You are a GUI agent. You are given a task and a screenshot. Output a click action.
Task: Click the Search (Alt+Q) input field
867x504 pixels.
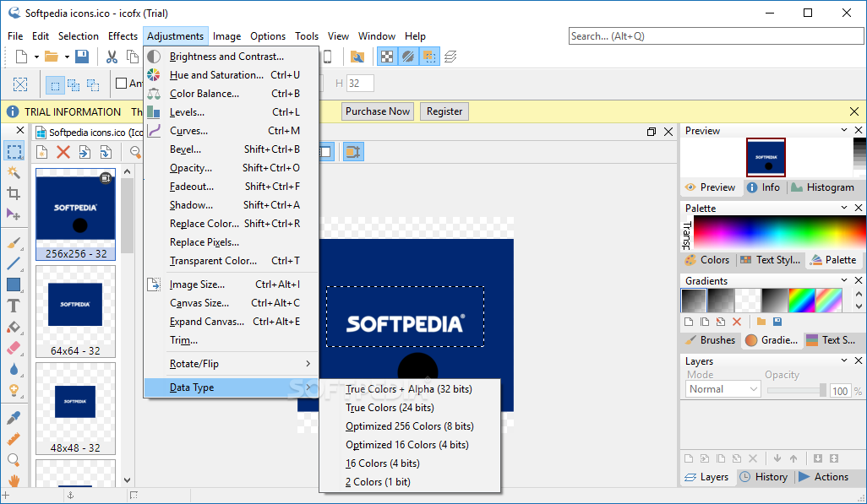(716, 36)
